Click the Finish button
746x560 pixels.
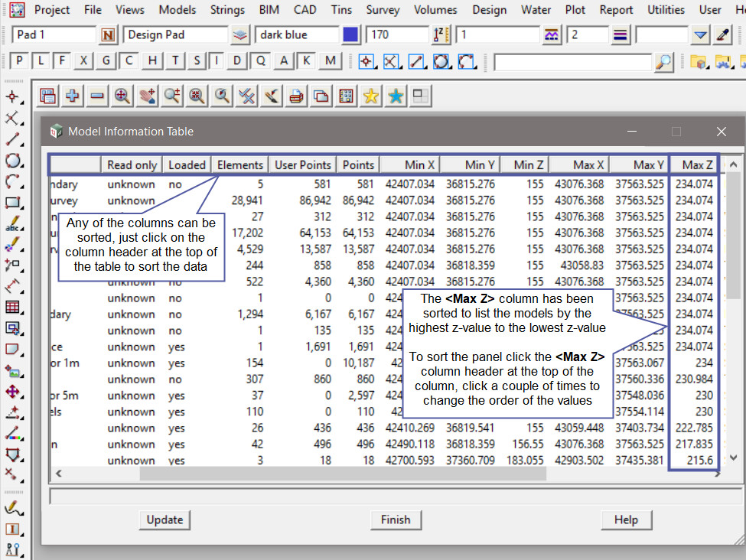coord(395,519)
